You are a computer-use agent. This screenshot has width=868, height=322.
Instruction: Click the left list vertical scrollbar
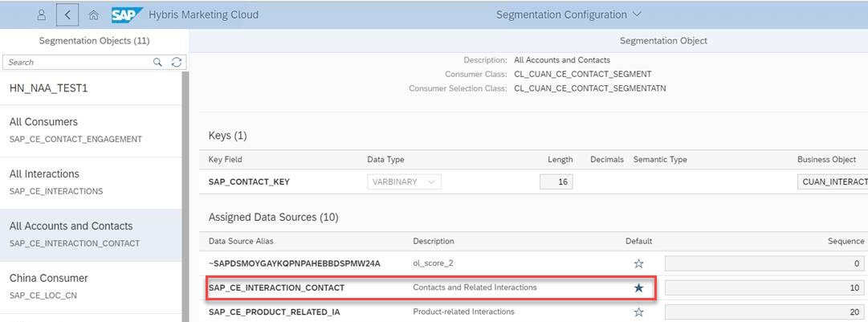point(185,197)
